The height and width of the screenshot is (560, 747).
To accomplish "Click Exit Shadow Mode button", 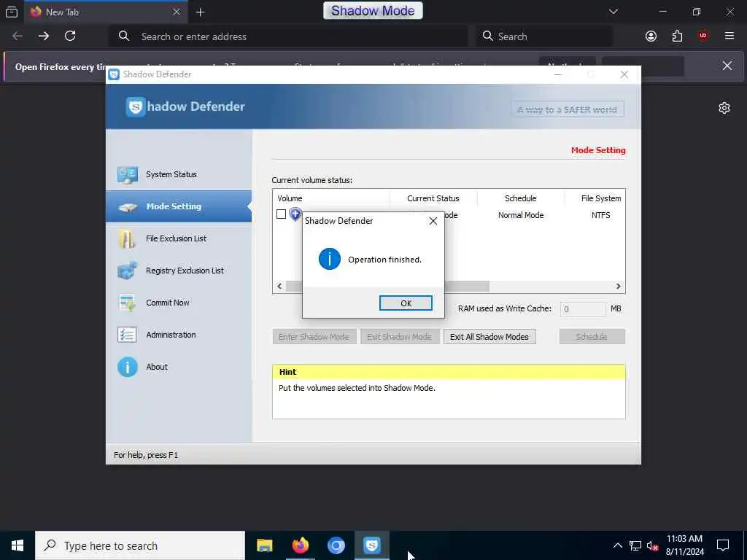I will pos(399,337).
